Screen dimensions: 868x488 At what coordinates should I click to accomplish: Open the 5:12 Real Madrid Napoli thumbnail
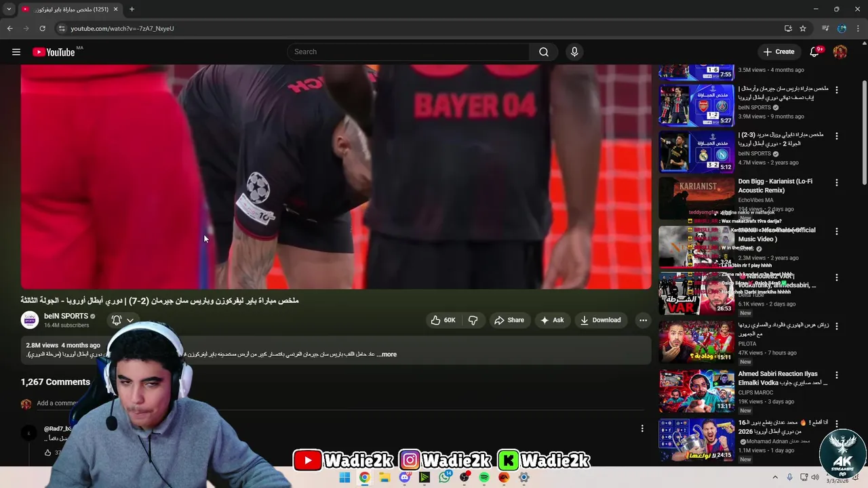point(696,151)
